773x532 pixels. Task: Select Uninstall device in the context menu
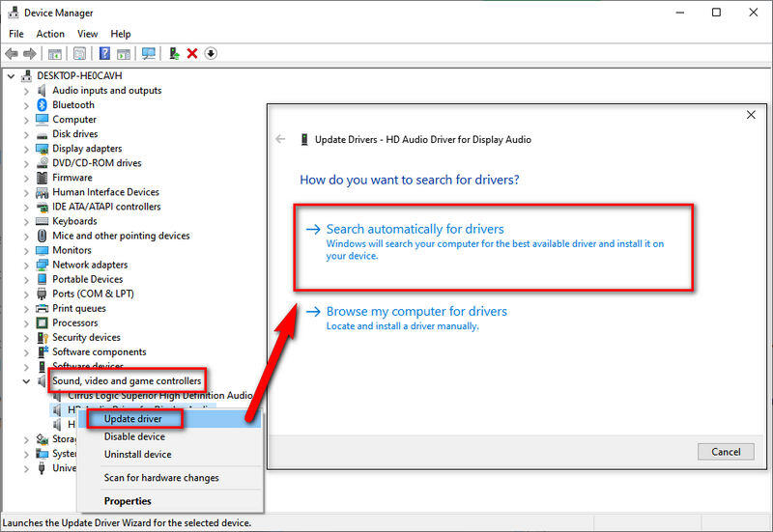pos(137,454)
